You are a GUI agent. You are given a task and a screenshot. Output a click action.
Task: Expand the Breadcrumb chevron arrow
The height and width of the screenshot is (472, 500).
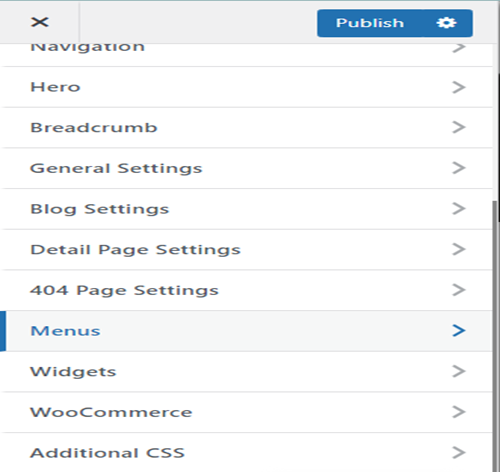pyautogui.click(x=459, y=127)
